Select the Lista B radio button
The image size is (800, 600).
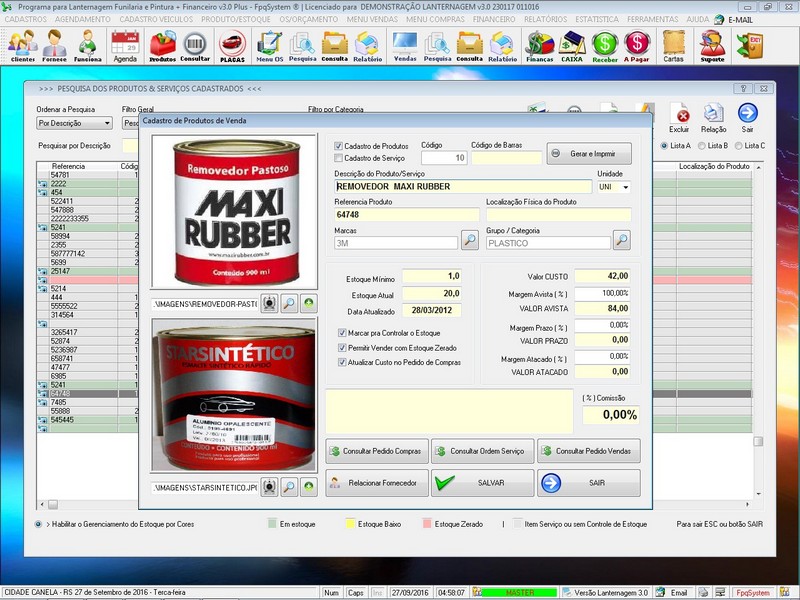tap(702, 145)
